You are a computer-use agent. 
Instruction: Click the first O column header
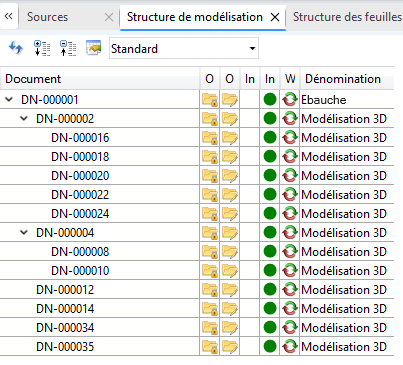[x=209, y=79]
